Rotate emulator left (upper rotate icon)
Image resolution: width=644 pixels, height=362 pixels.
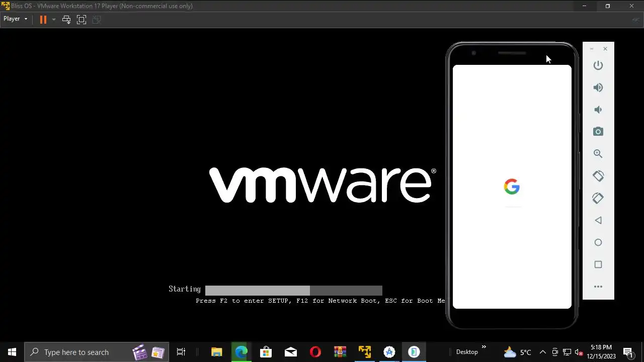pyautogui.click(x=598, y=176)
